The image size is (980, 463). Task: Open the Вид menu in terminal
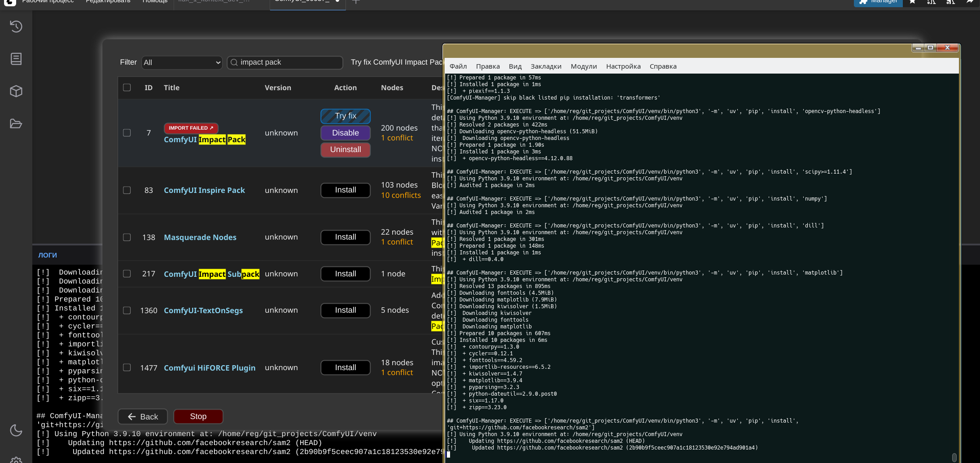(515, 66)
